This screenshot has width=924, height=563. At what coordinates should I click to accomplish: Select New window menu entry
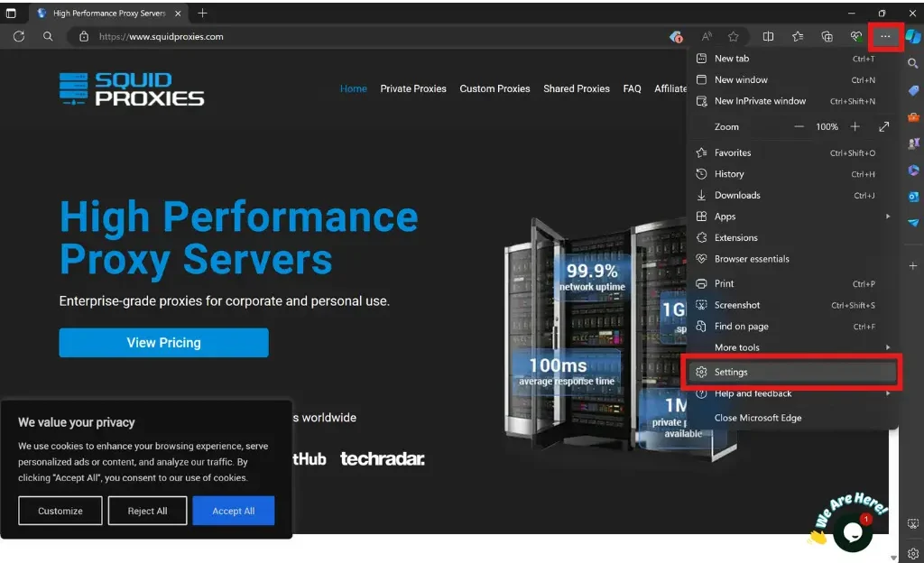click(x=792, y=79)
